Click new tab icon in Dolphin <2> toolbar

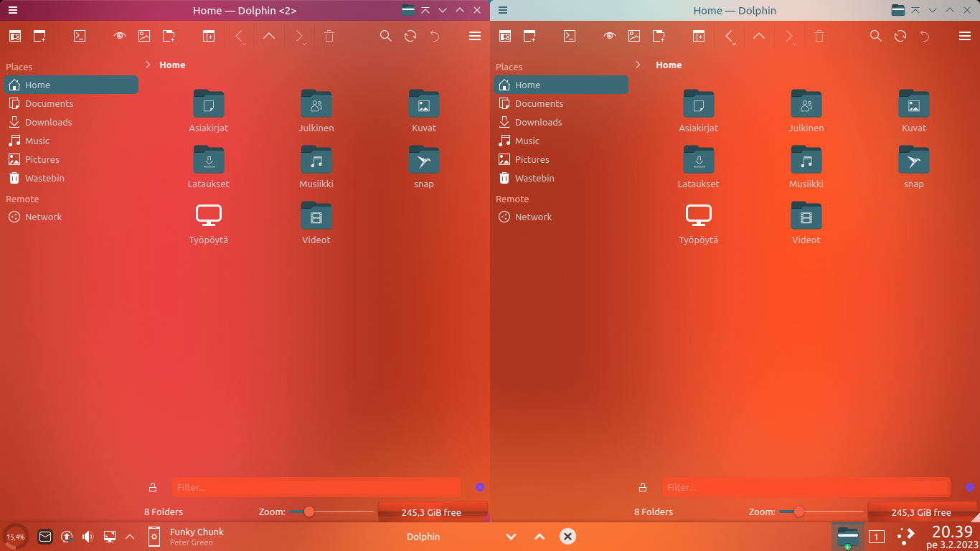[39, 36]
